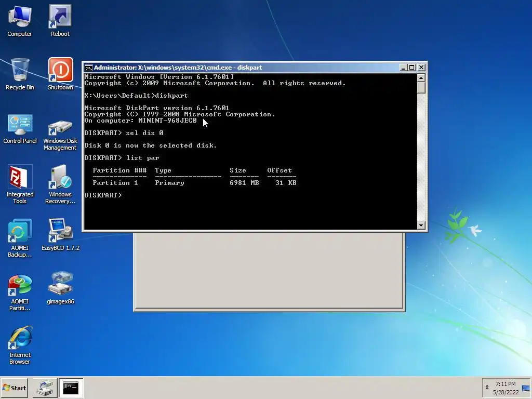The image size is (532, 399).
Task: Click the last DISKPART> prompt line
Action: 103,195
